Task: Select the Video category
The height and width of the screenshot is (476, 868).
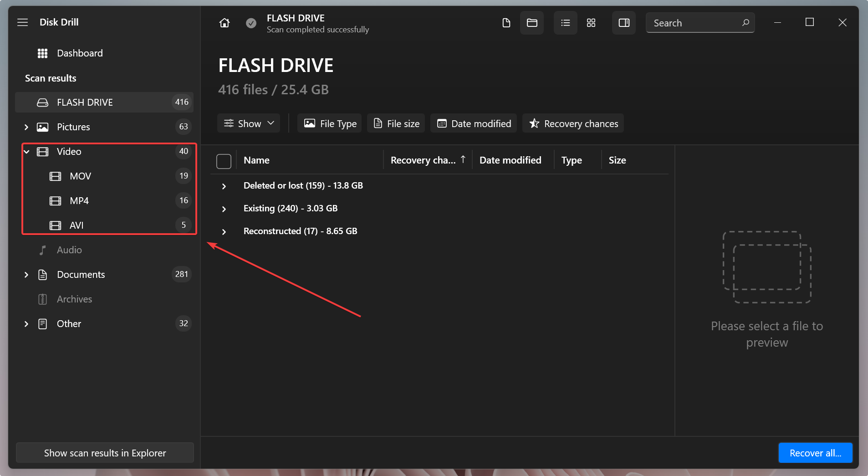Action: (x=69, y=152)
